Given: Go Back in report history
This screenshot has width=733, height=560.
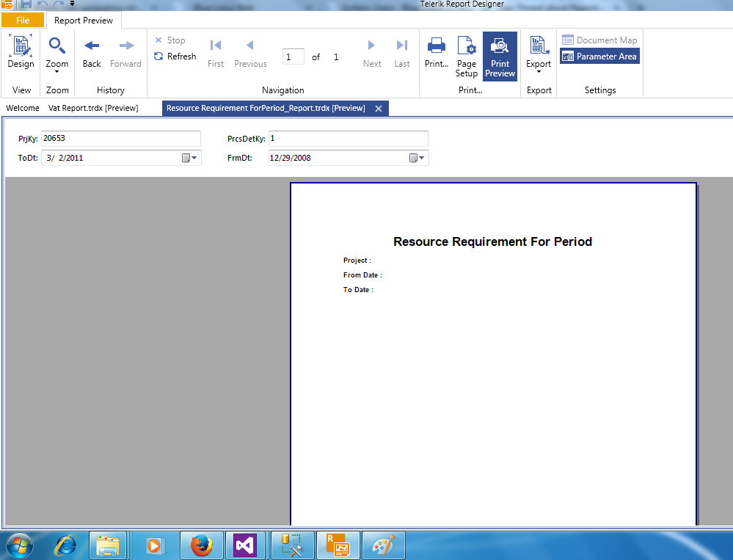Looking at the screenshot, I should (x=92, y=52).
